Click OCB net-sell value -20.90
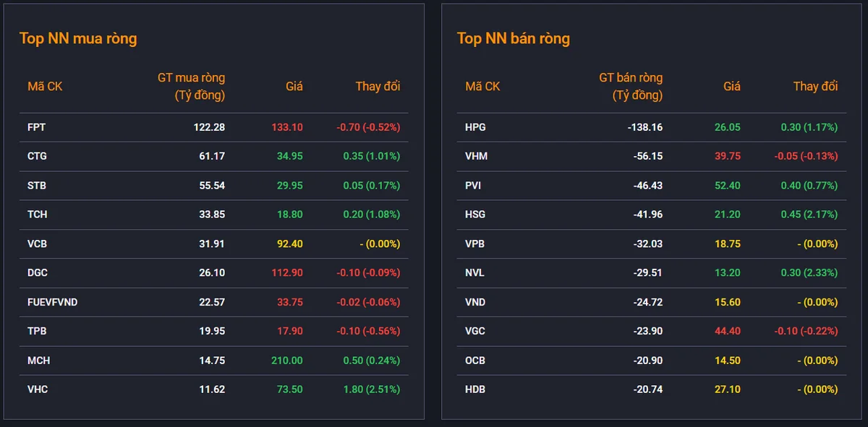 [x=648, y=361]
